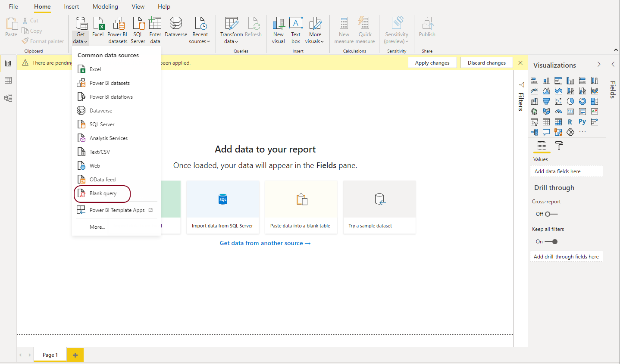Image resolution: width=620 pixels, height=364 pixels.
Task: Click the Enter data table icon
Action: 155,23
